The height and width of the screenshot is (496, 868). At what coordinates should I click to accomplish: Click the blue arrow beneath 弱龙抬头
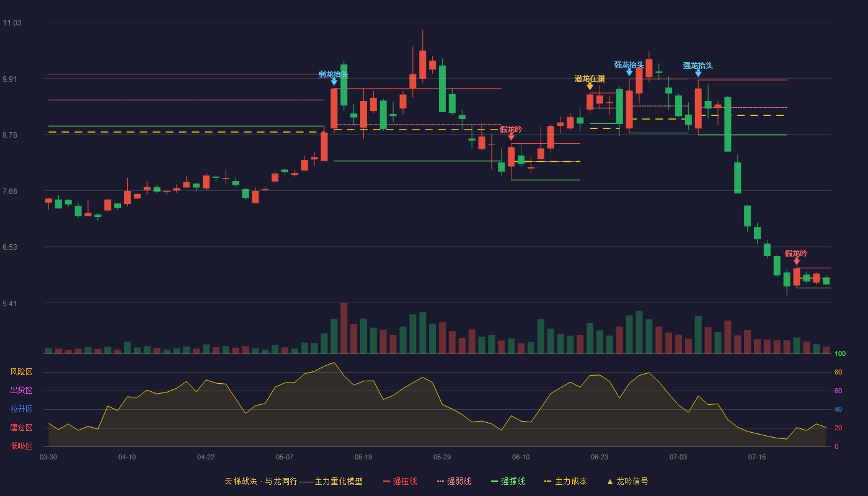(334, 82)
